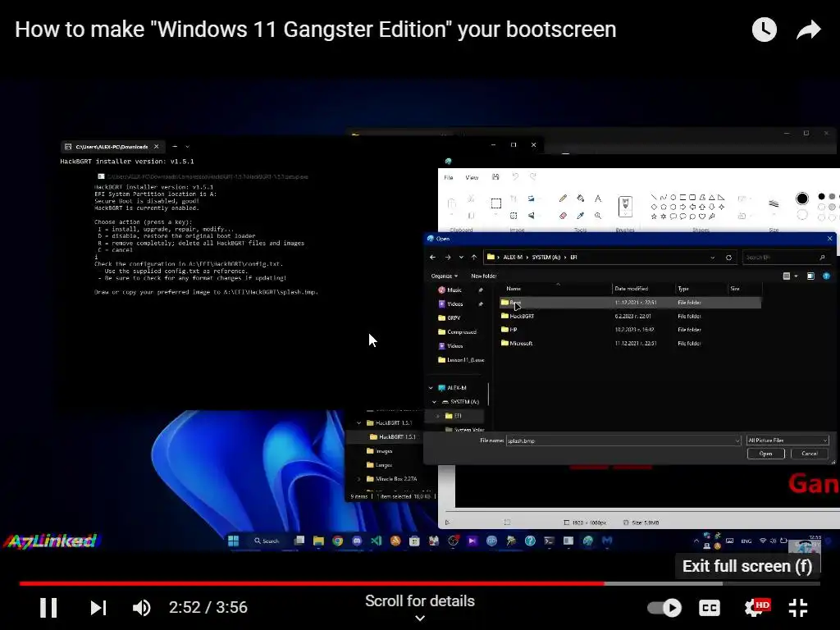Open Chrome from the taskbar

[x=337, y=541]
